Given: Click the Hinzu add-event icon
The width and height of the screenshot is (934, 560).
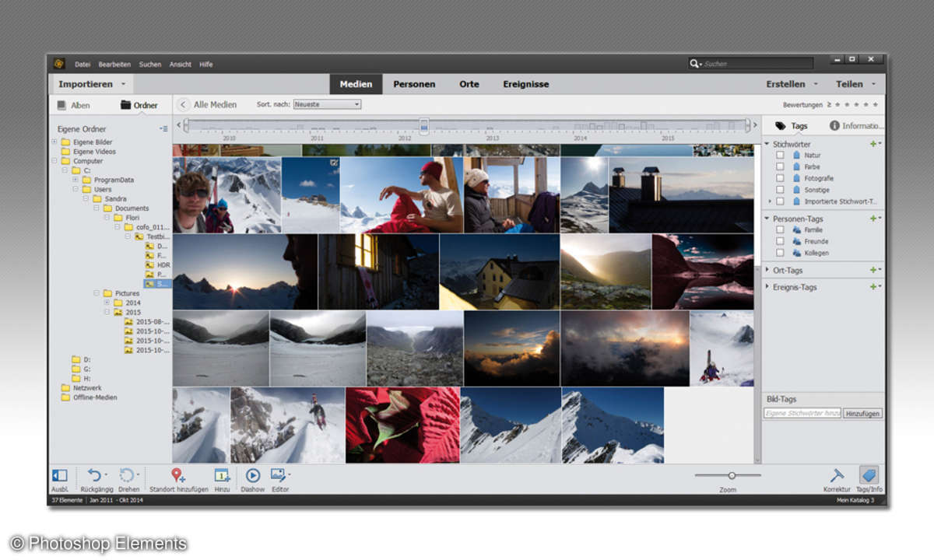Looking at the screenshot, I should point(222,475).
